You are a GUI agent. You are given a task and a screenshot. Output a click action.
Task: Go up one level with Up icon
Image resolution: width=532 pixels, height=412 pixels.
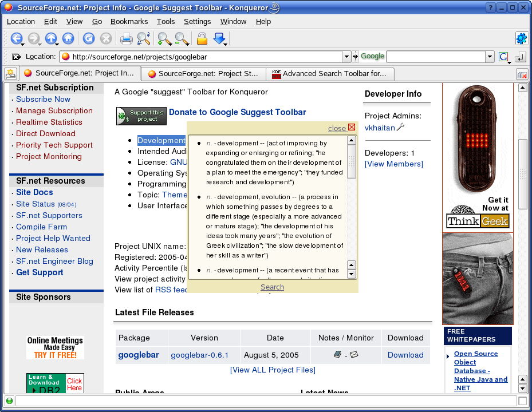pyautogui.click(x=51, y=38)
